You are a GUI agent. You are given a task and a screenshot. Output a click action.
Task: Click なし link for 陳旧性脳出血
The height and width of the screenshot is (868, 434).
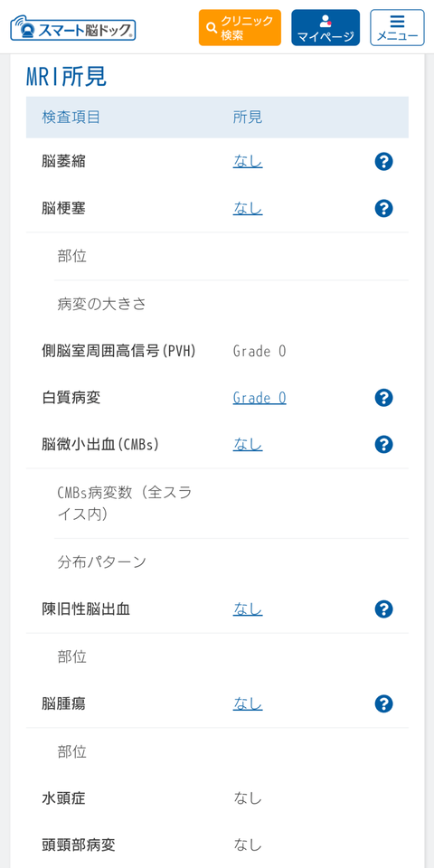pos(248,609)
